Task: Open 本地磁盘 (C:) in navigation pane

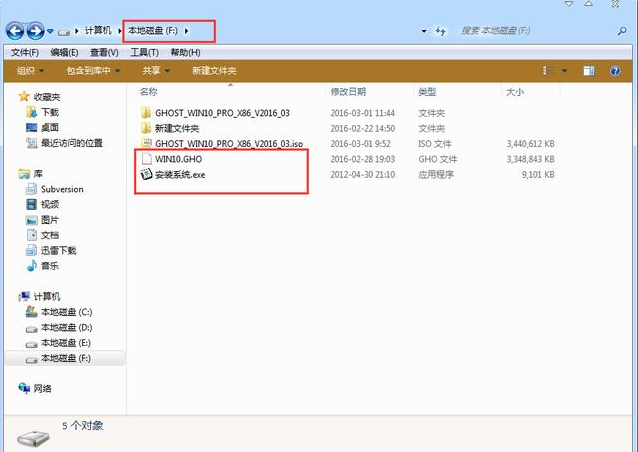Action: tap(66, 312)
